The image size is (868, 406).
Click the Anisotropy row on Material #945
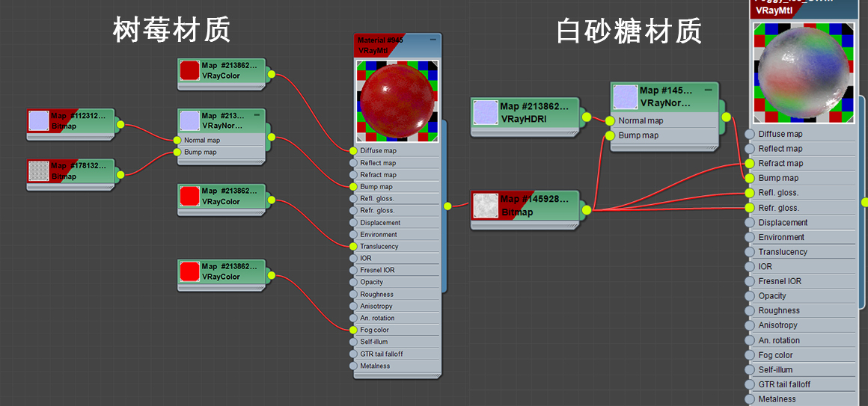pyautogui.click(x=397, y=306)
